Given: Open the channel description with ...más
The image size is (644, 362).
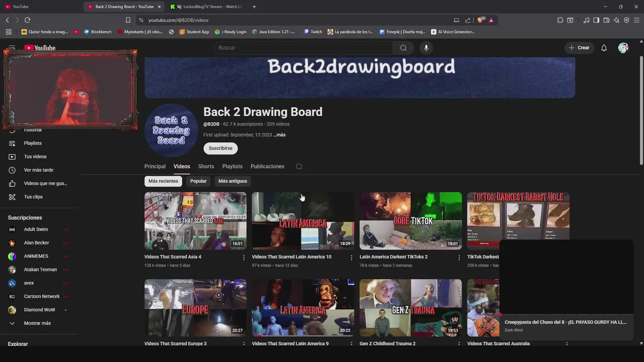Looking at the screenshot, I should click(279, 135).
